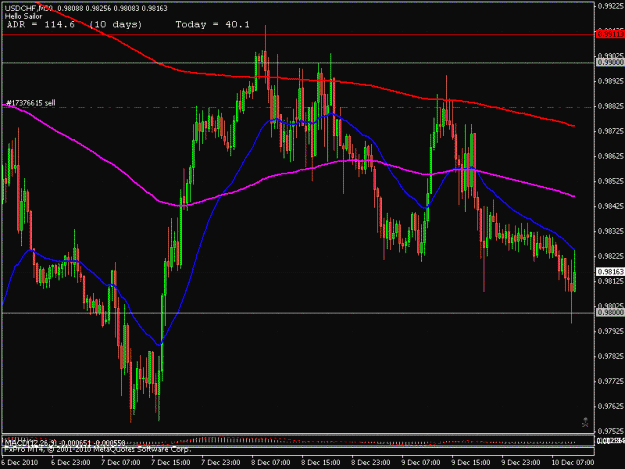Click the '6 Dec 2010' time label
The width and height of the screenshot is (625, 469).
pos(20,463)
